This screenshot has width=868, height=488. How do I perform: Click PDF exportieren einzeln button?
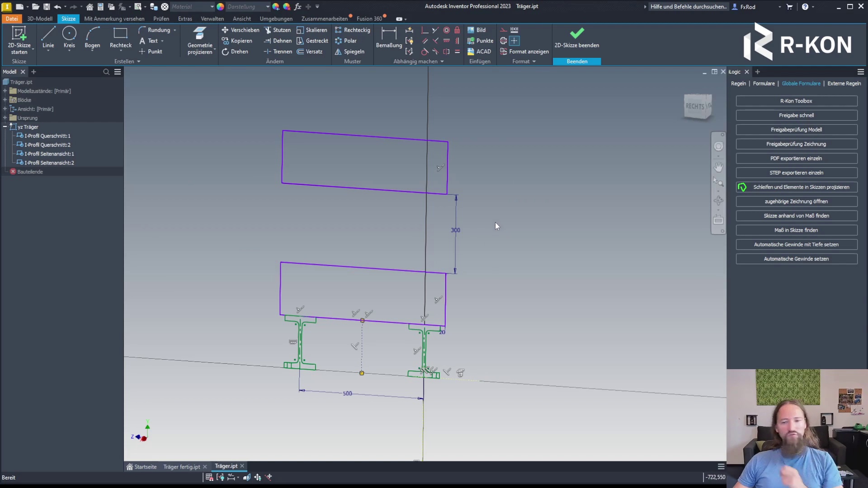pyautogui.click(x=796, y=158)
